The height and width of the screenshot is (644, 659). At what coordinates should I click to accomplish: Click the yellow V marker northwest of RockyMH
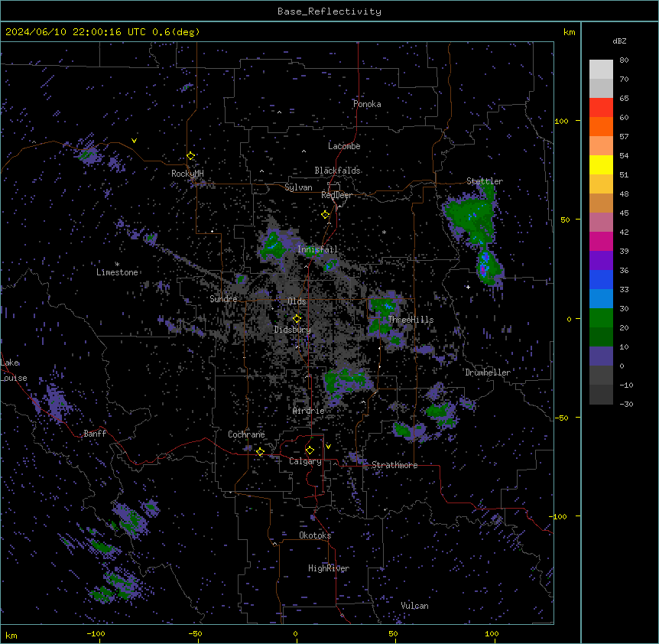[x=134, y=141]
